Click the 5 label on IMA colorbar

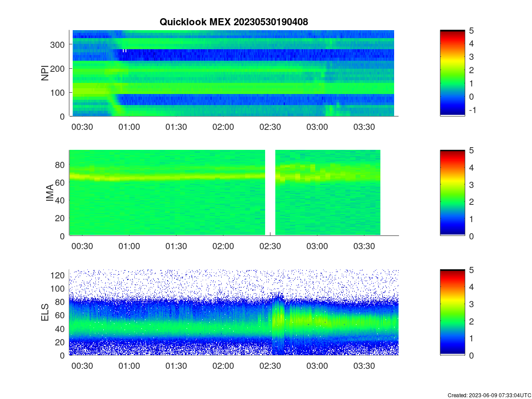click(471, 150)
